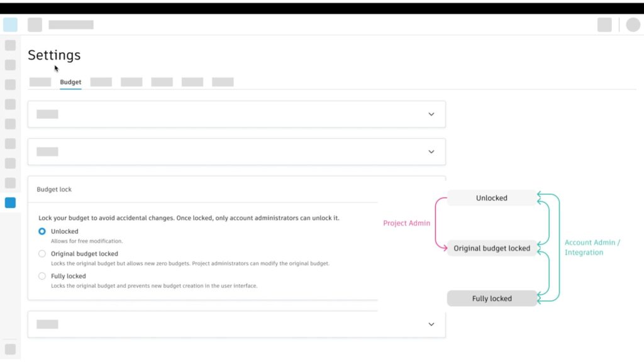Select the Fully locked radio option
The image size is (644, 362).
coord(42,276)
